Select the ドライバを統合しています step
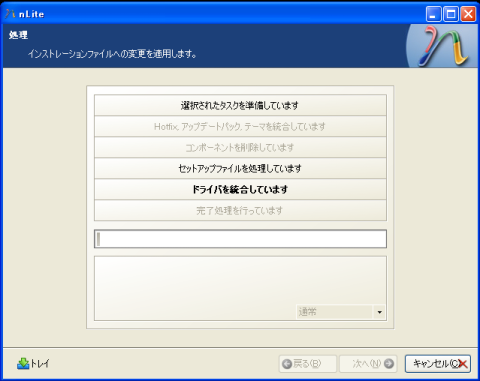Viewport: 480px width, 381px height. (240, 189)
